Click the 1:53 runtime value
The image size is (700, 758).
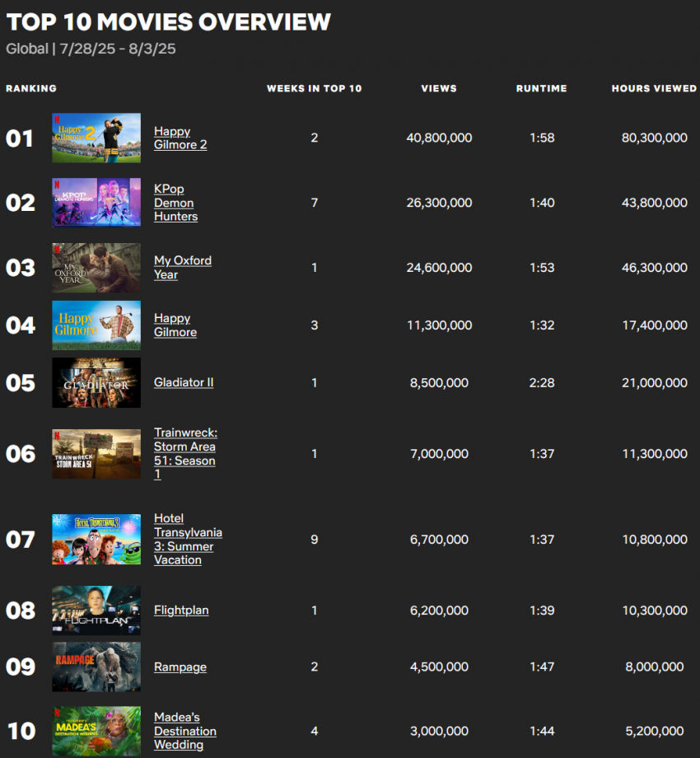pos(542,267)
